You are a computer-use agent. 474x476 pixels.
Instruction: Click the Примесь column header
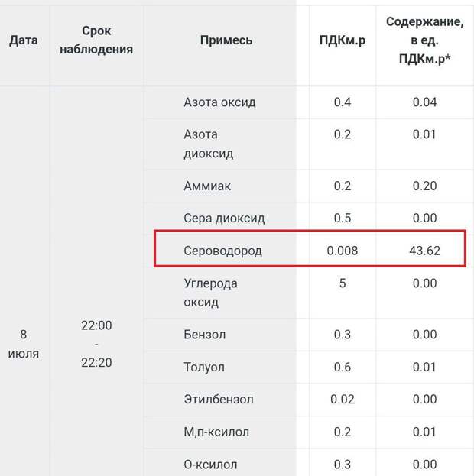click(226, 40)
